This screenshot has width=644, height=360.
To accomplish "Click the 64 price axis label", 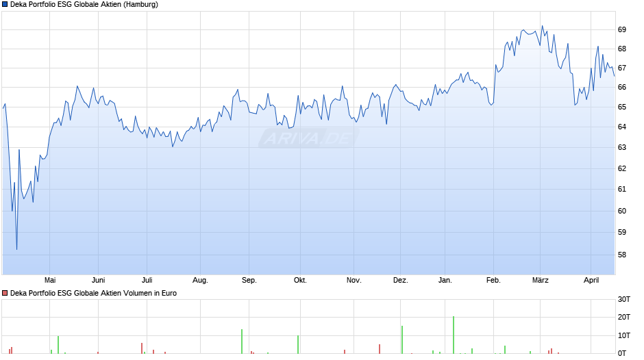I will 622,127.
